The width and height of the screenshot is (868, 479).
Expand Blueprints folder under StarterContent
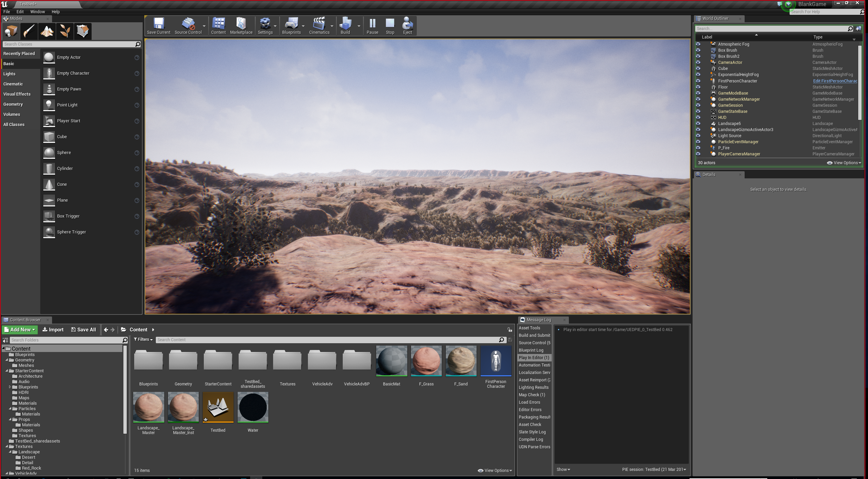click(10, 387)
